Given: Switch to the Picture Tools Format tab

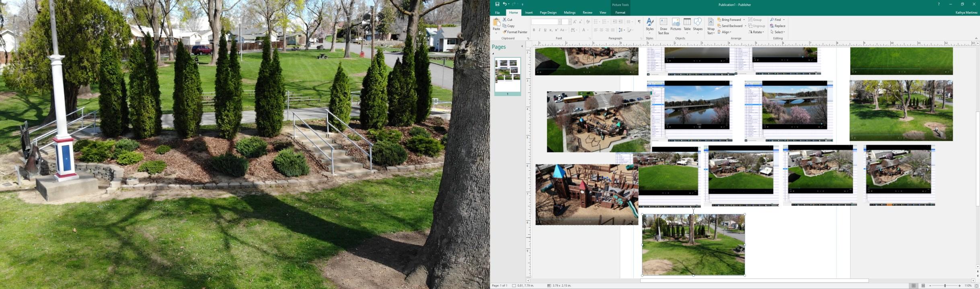Looking at the screenshot, I should (x=620, y=12).
